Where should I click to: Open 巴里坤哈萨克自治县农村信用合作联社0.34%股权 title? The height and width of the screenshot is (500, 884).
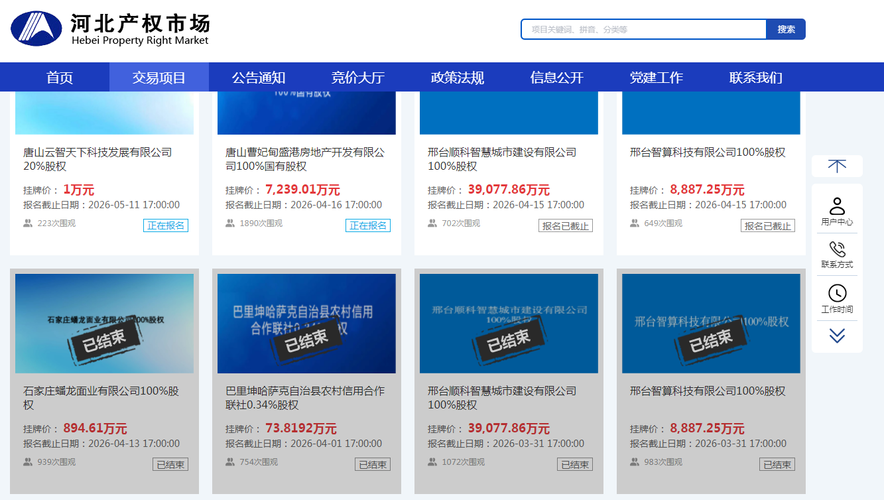(x=305, y=397)
